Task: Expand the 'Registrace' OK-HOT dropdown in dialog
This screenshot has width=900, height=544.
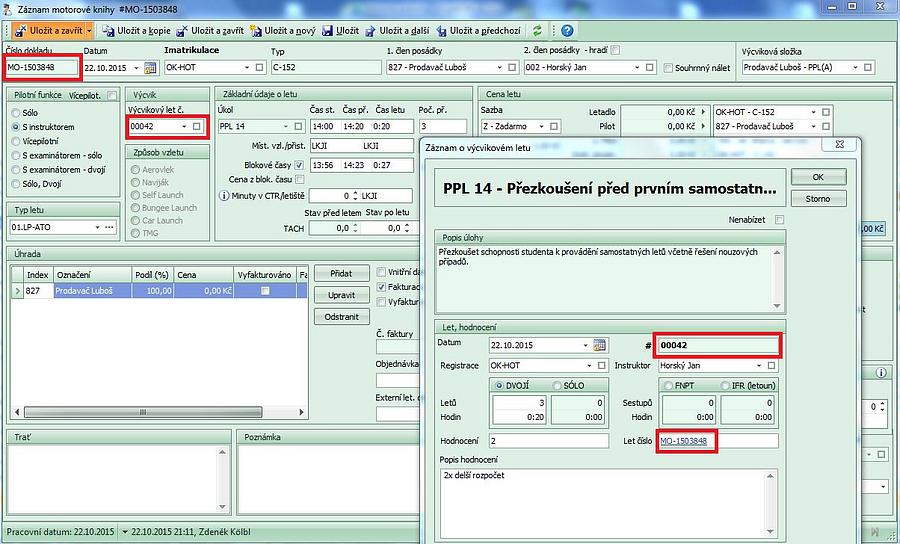Action: click(x=584, y=366)
